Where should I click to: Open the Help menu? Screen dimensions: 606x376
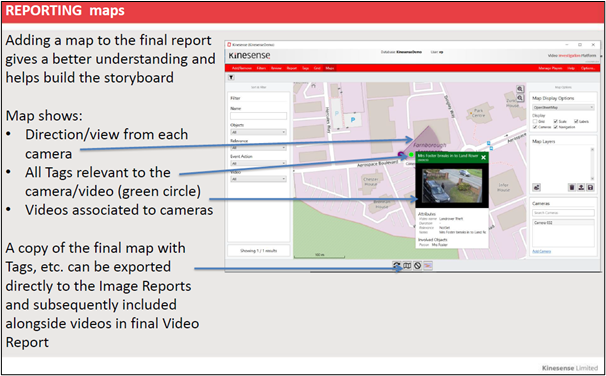click(x=571, y=68)
